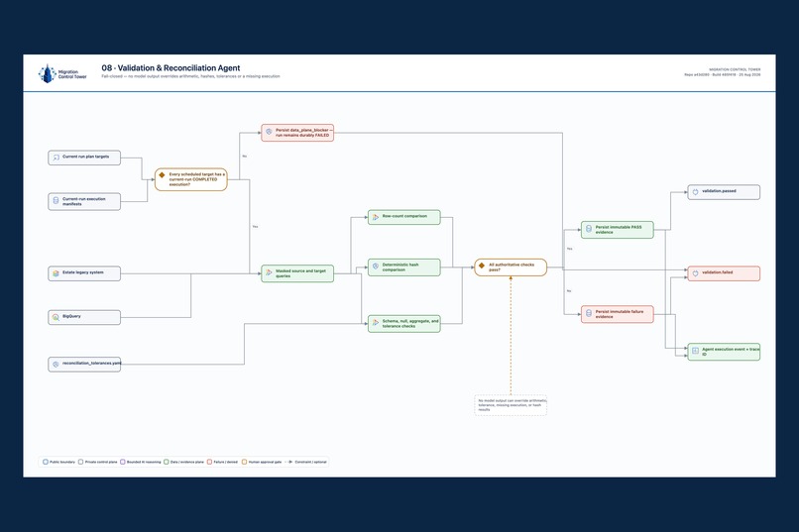Click icon in 'Schema, null, aggregate' checks node
The width and height of the screenshot is (799, 532).
[376, 323]
